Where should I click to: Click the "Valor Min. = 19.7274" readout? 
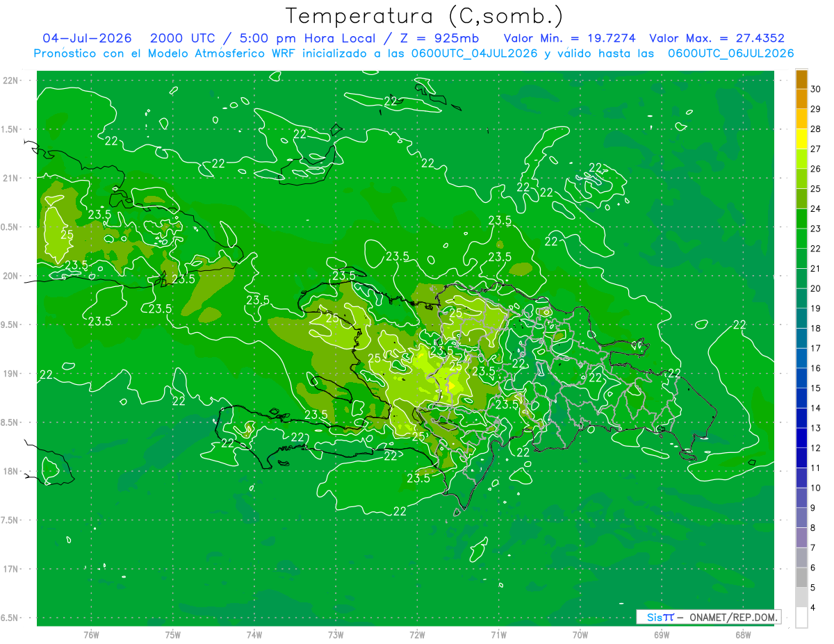tap(570, 38)
